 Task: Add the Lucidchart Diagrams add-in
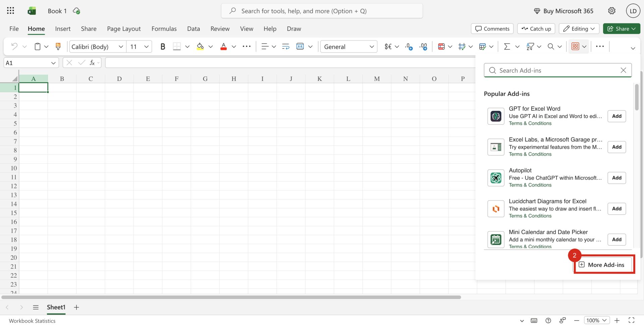(x=616, y=209)
